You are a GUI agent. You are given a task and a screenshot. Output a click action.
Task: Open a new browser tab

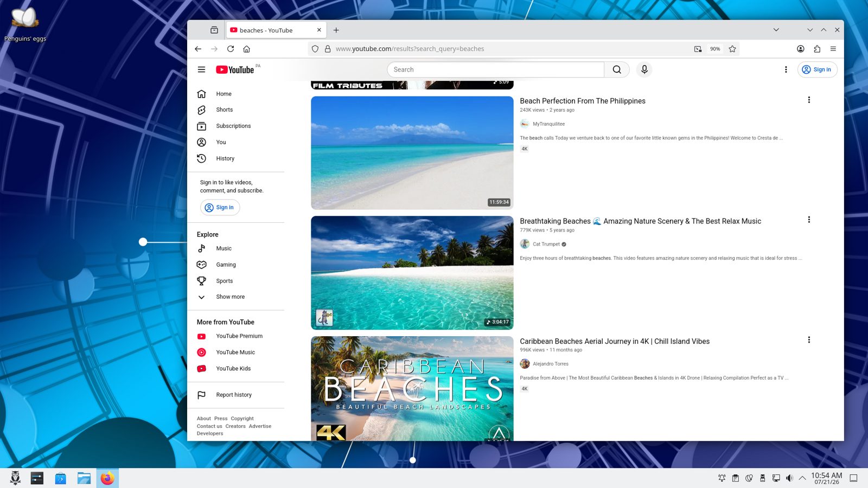(336, 30)
